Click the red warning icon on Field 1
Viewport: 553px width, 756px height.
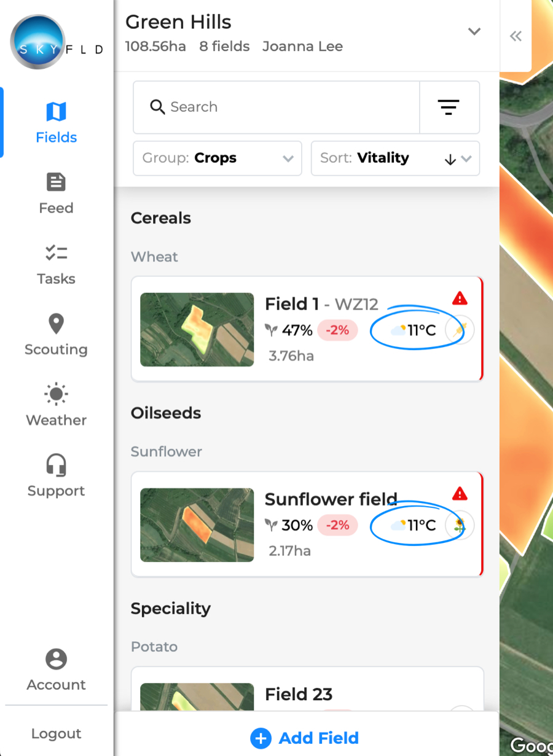pos(460,298)
